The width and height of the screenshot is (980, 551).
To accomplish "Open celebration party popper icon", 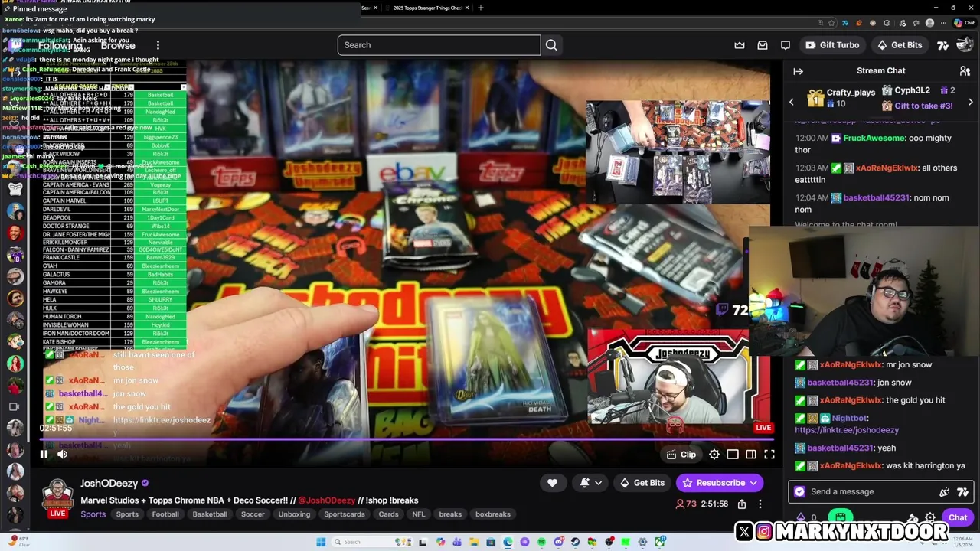I will point(944,492).
